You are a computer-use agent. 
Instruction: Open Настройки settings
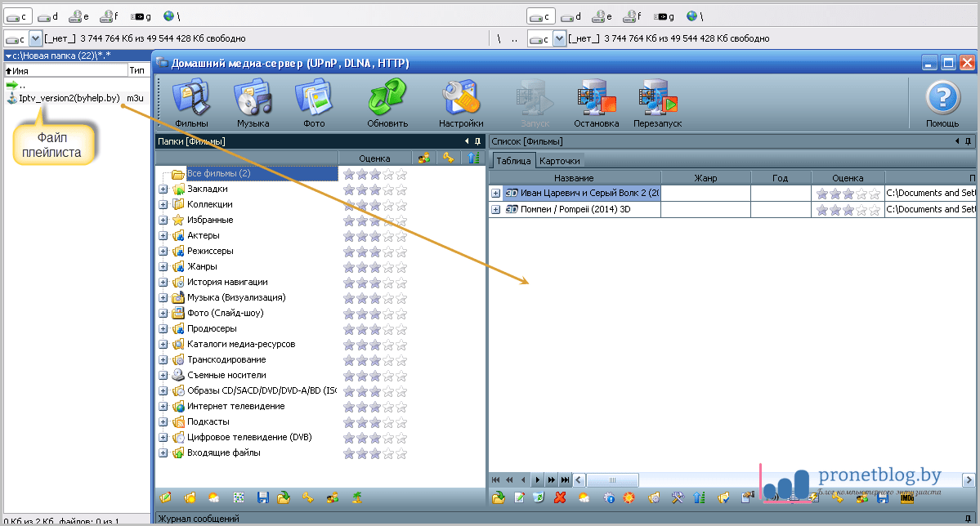460,103
